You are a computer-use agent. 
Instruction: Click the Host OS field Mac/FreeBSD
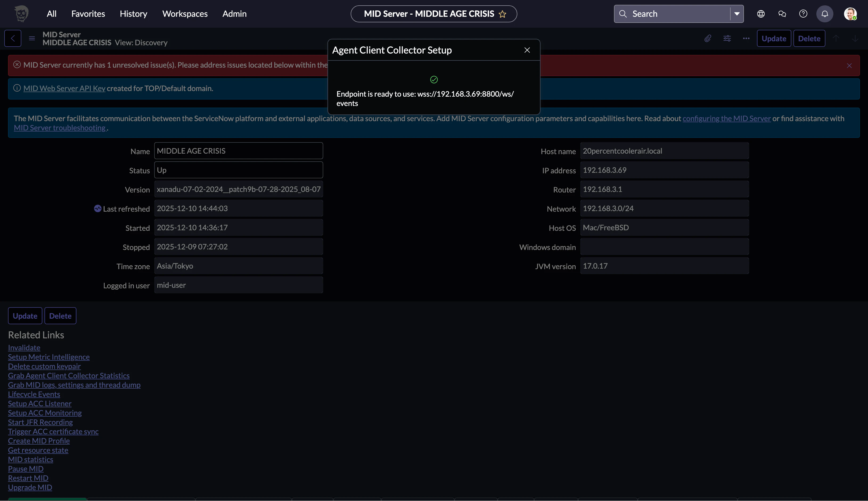664,227
